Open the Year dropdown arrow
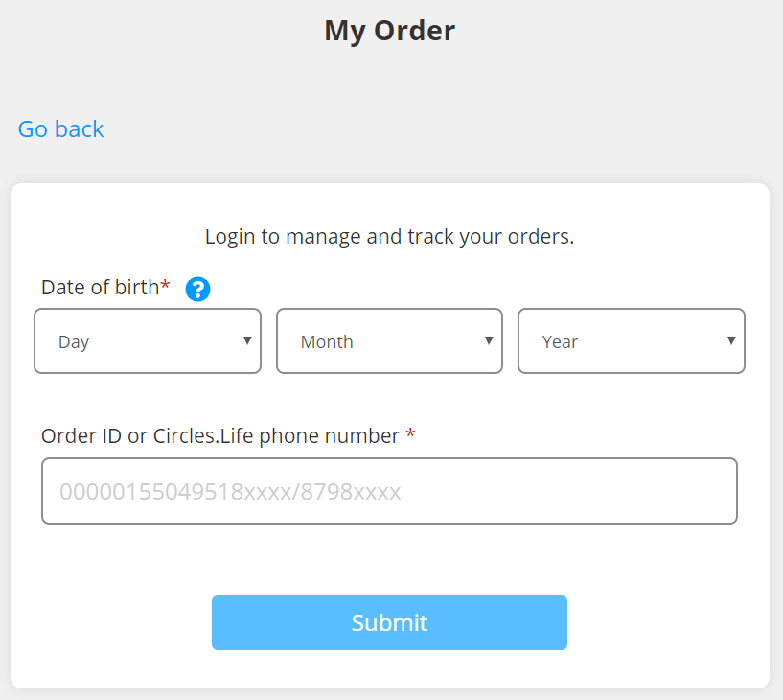Viewport: 783px width, 700px height. tap(731, 340)
